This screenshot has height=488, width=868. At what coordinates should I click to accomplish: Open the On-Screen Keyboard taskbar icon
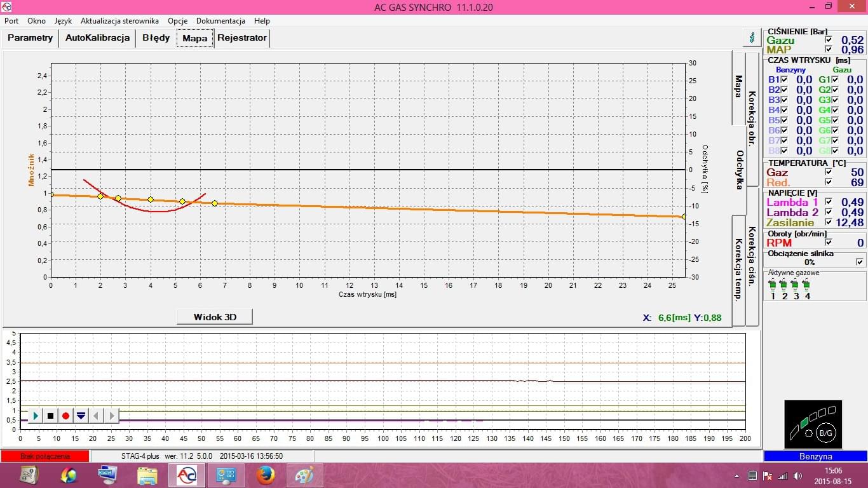tap(108, 475)
